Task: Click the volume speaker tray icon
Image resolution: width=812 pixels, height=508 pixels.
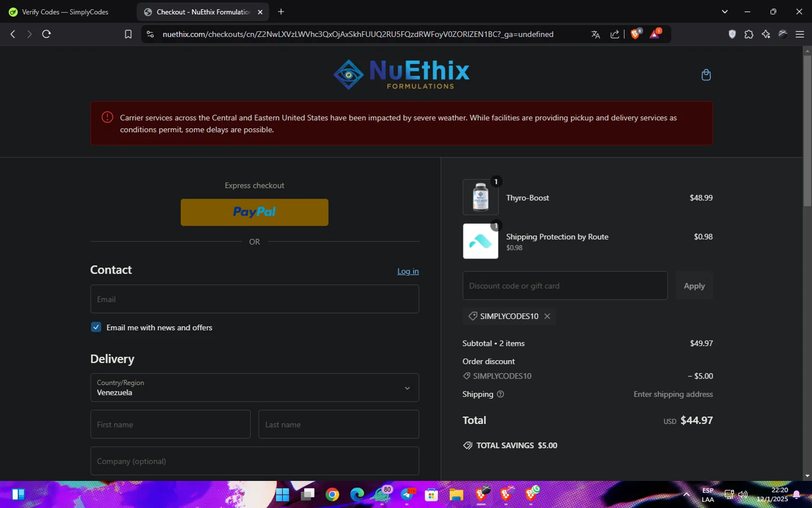Action: [x=743, y=494]
